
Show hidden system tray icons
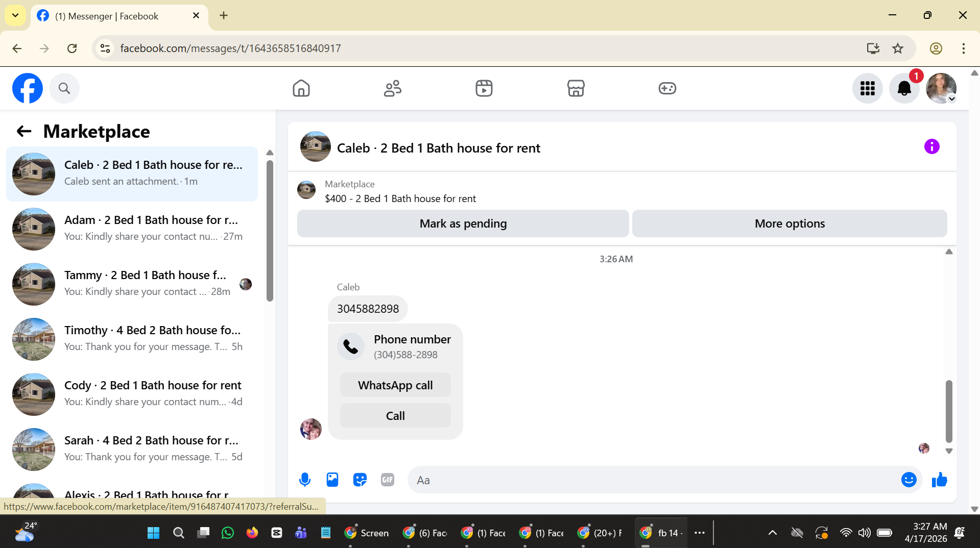(x=773, y=533)
